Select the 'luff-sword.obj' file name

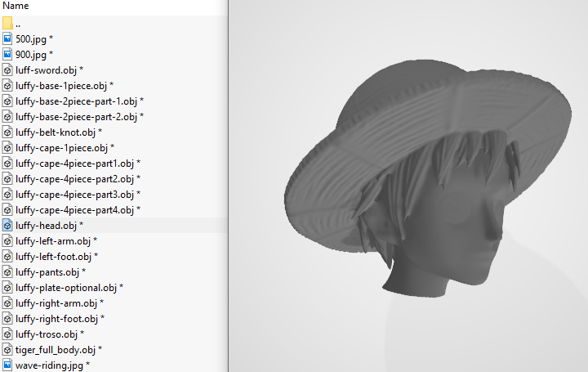(46, 70)
